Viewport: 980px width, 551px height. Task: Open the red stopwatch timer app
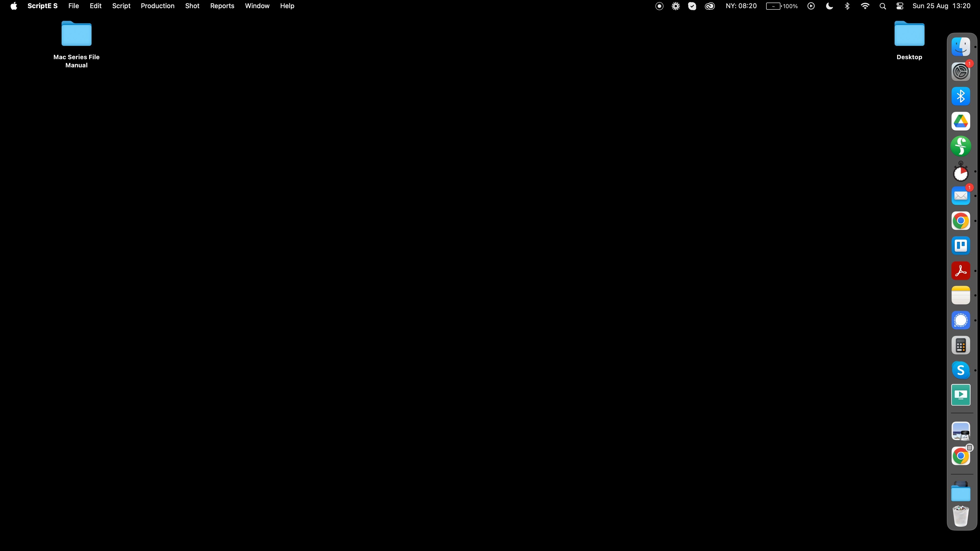[961, 172]
